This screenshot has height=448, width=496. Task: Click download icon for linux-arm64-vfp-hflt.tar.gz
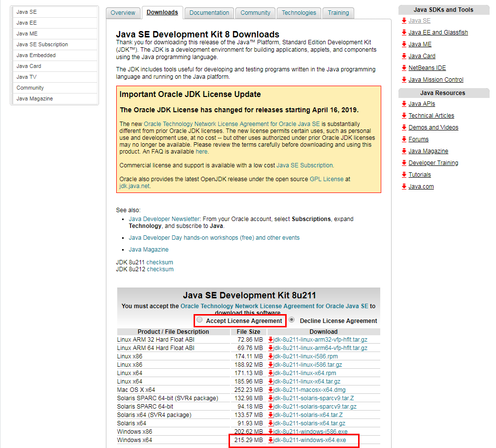coord(271,348)
